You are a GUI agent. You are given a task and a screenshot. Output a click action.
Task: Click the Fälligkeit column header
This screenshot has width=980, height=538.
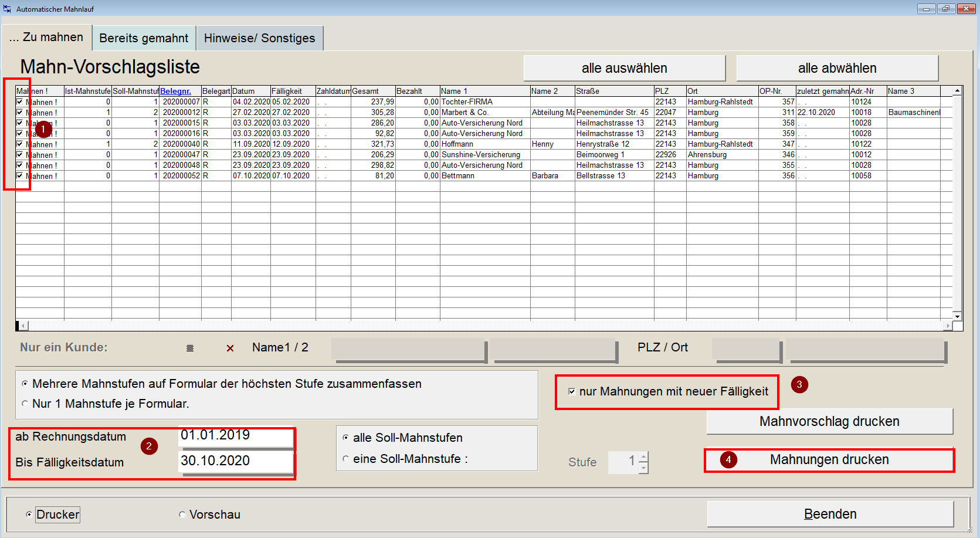(293, 91)
